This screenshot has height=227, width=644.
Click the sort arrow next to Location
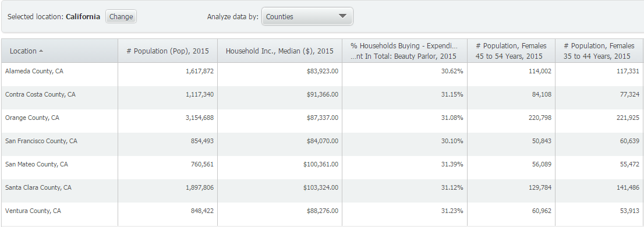coord(41,51)
